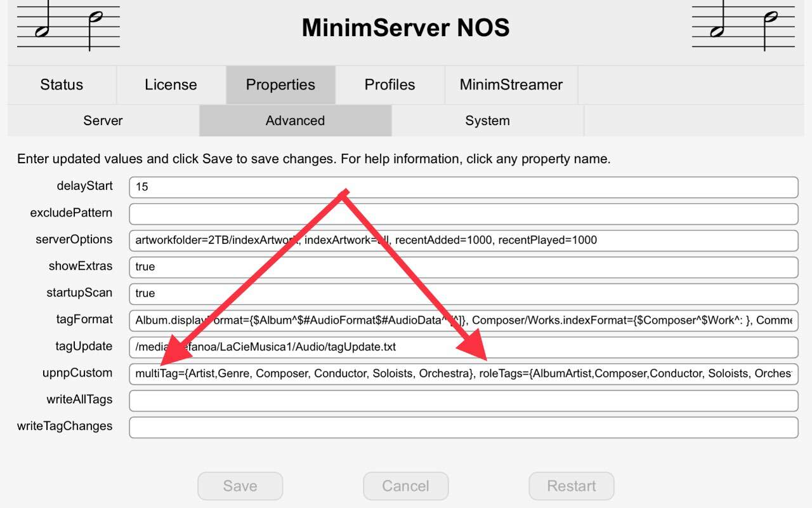Select the startupScan field
The image size is (812, 508).
[463, 294]
